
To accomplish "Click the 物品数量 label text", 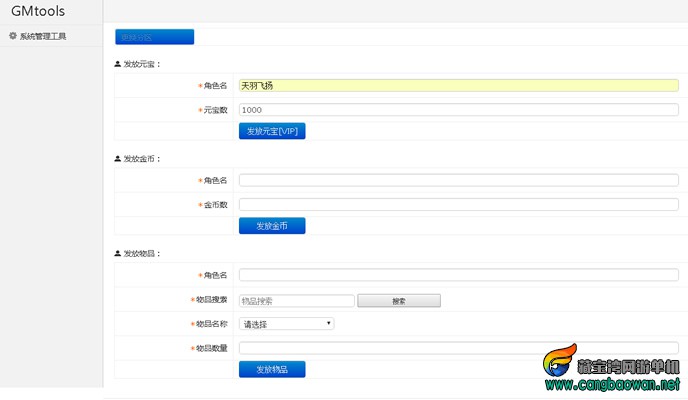I will pos(211,348).
